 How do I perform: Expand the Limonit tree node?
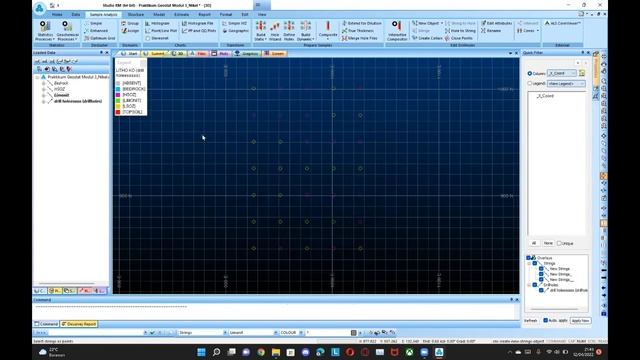(44, 95)
